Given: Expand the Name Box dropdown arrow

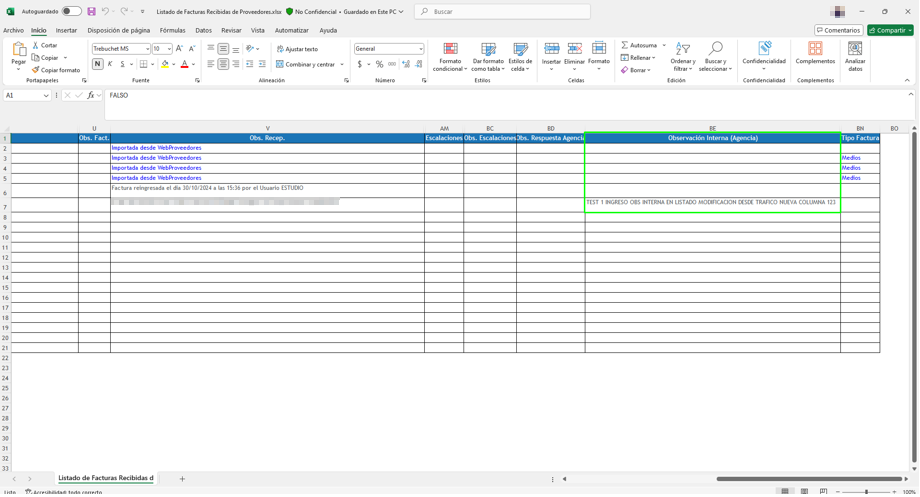Looking at the screenshot, I should click(x=46, y=96).
